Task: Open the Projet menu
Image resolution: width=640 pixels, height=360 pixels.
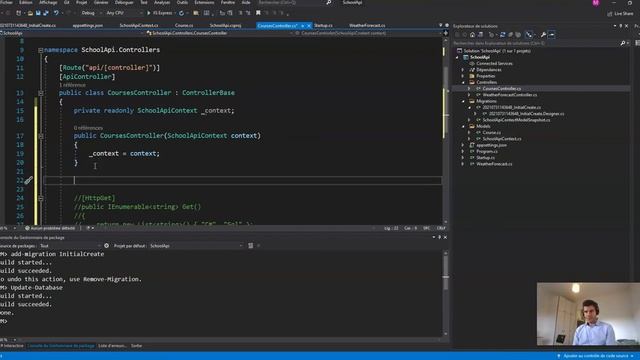Action: point(82,2)
